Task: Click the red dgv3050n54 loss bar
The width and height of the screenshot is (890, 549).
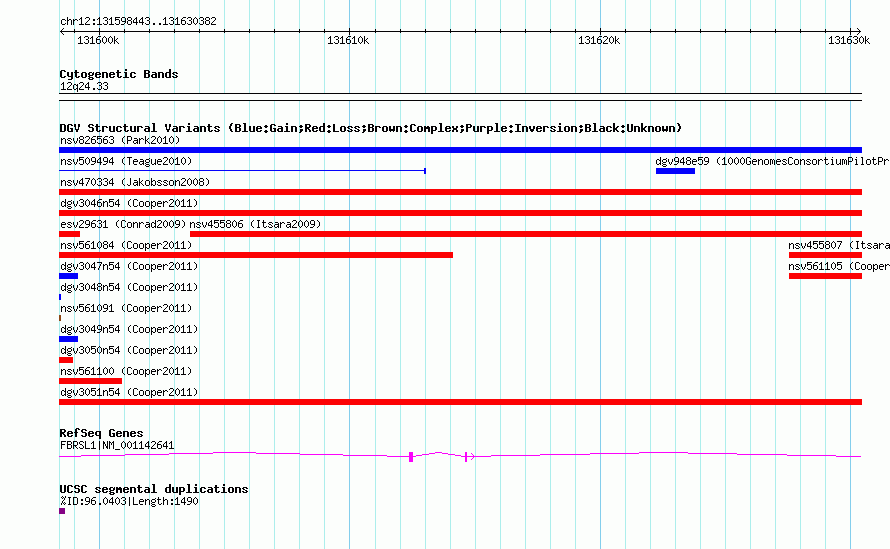Action: coord(66,361)
